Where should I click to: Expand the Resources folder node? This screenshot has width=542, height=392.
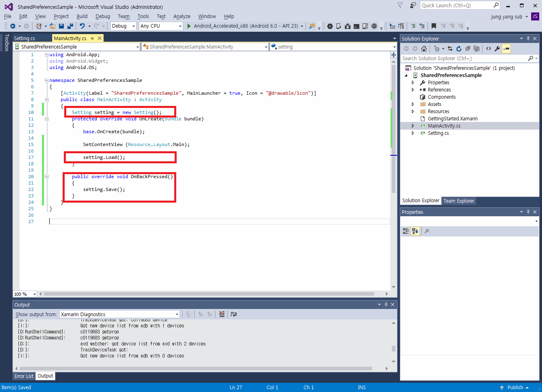(413, 112)
